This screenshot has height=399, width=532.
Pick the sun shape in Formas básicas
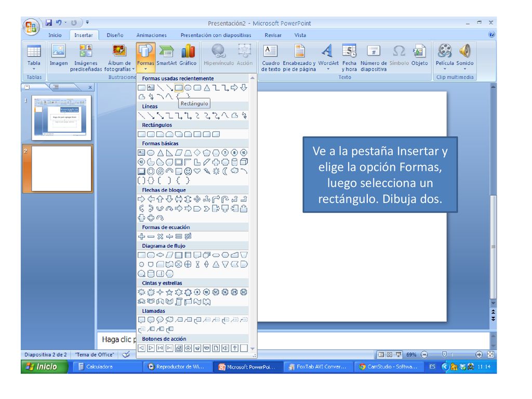[x=216, y=171]
